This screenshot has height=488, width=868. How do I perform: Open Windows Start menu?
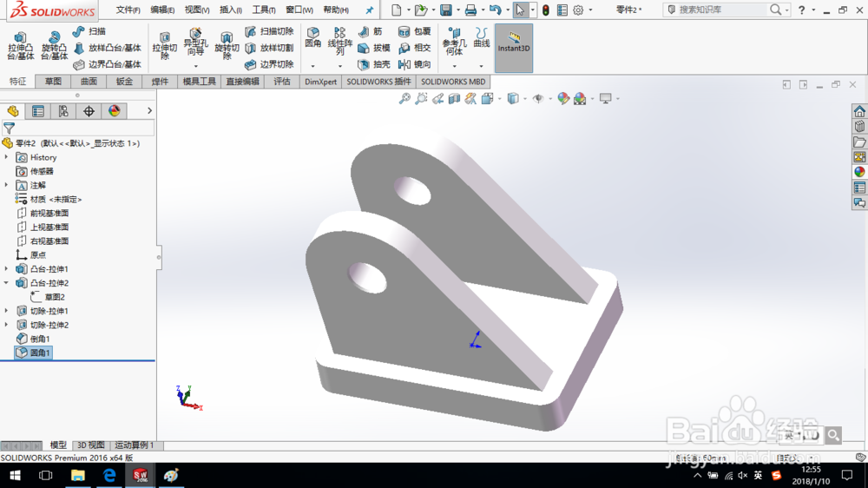[15, 475]
